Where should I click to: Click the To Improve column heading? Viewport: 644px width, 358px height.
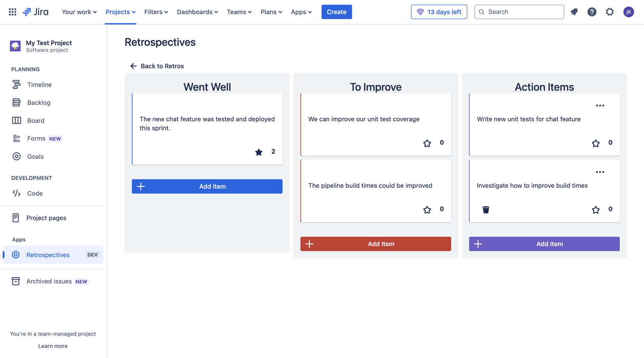click(375, 87)
